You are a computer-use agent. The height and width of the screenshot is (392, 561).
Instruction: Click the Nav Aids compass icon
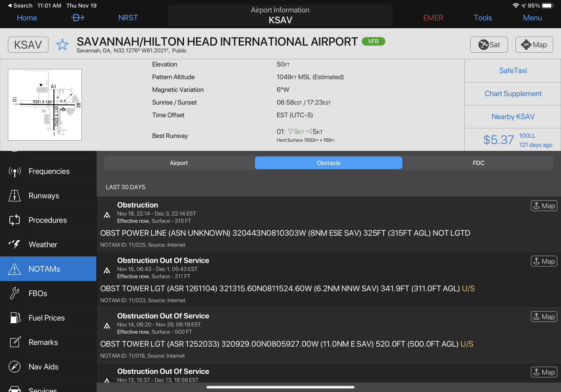[15, 367]
